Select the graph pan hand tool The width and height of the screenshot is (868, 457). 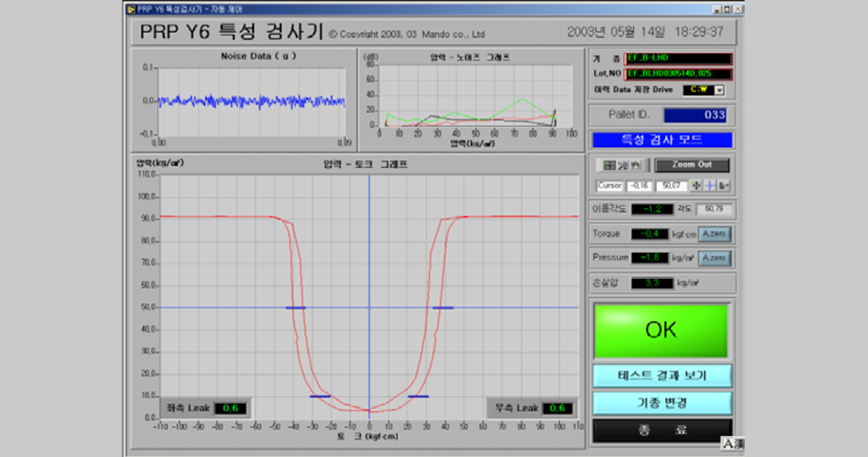(636, 165)
